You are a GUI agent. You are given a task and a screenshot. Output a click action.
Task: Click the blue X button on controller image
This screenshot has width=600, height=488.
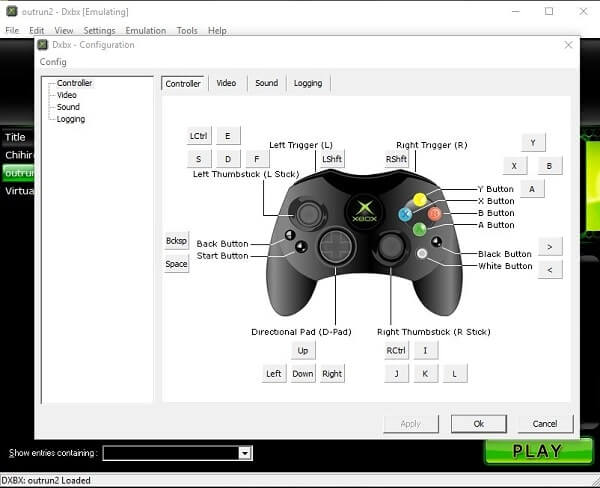click(405, 214)
